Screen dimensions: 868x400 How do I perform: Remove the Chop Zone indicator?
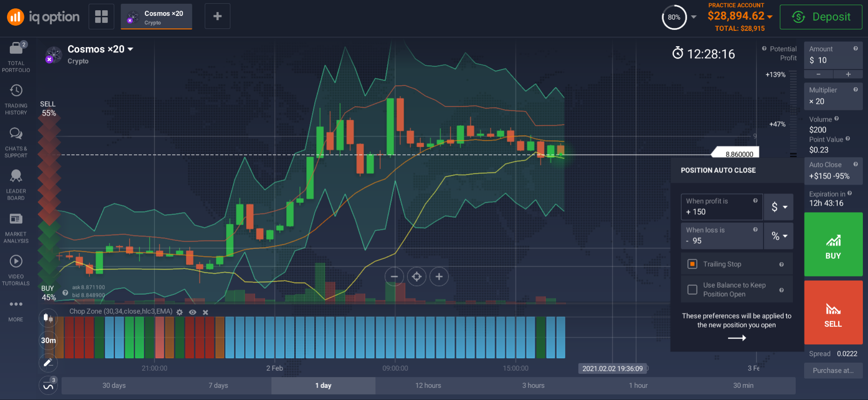click(206, 312)
